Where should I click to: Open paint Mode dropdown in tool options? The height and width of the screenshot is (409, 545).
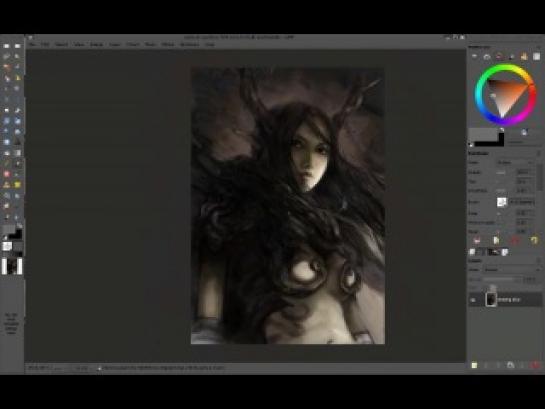coord(515,162)
